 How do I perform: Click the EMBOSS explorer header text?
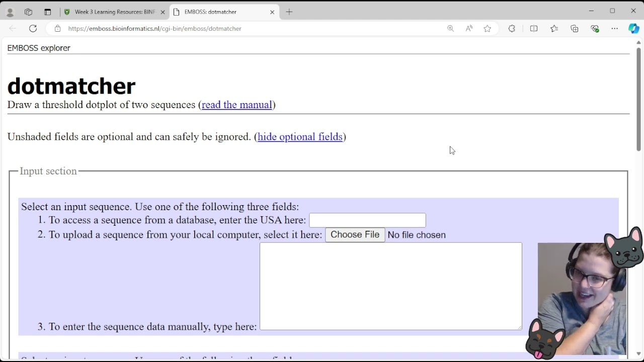[39, 48]
